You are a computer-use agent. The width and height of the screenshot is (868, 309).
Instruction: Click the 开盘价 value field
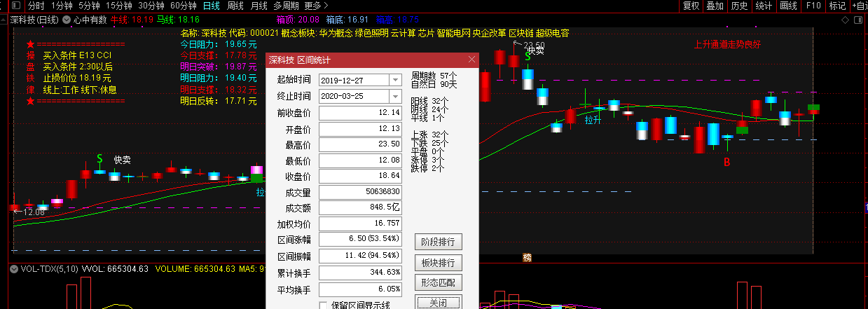point(360,129)
